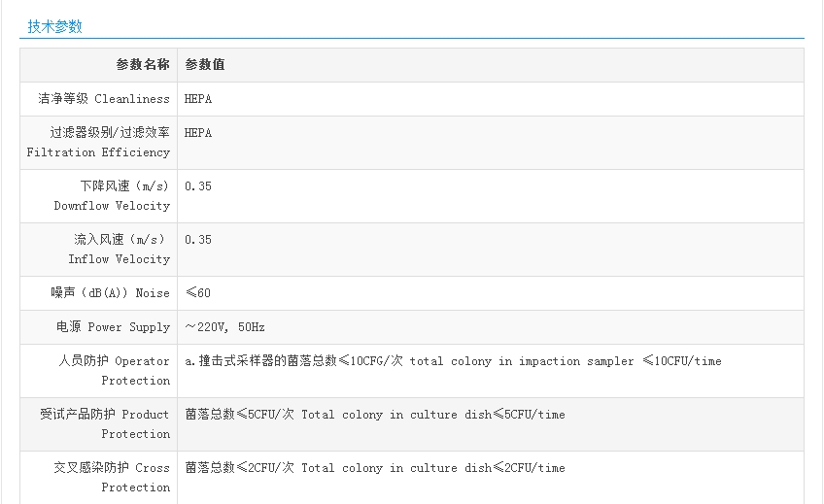This screenshot has height=504, width=824.
Task: Select the Filtration Efficiency row label
Action: click(98, 143)
